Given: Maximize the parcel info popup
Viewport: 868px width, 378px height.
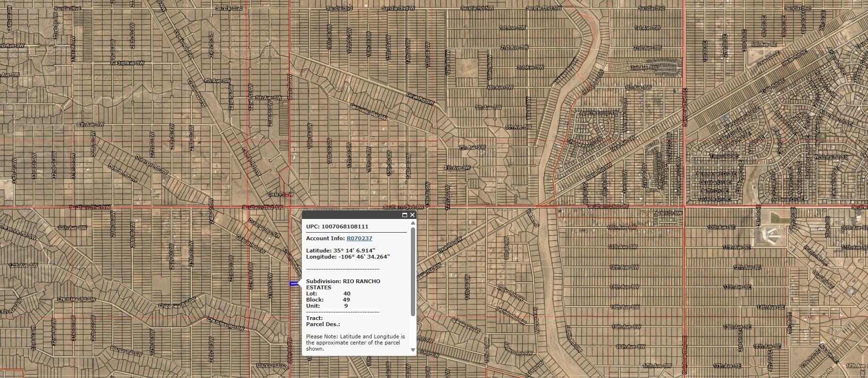Looking at the screenshot, I should tap(405, 215).
